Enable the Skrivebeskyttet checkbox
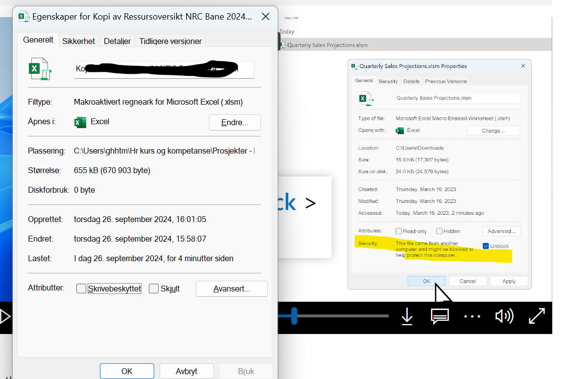588x379 pixels. click(81, 289)
